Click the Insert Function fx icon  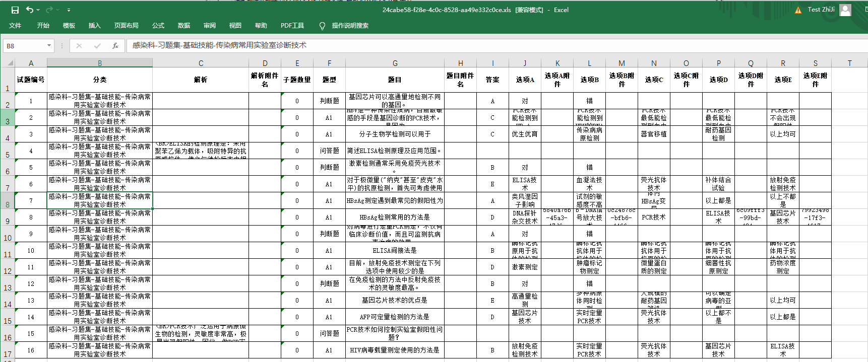[x=115, y=46]
